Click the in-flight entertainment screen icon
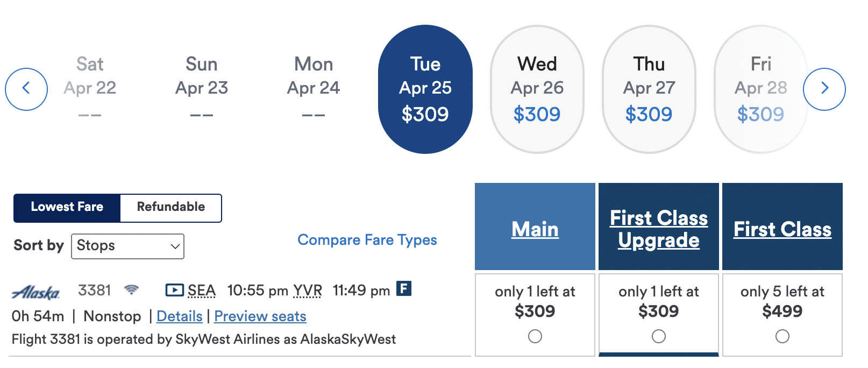The width and height of the screenshot is (868, 368). 174,291
